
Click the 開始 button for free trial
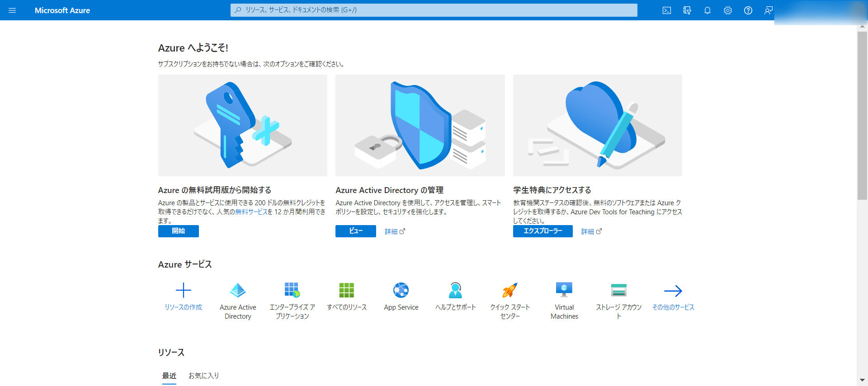[x=179, y=231]
